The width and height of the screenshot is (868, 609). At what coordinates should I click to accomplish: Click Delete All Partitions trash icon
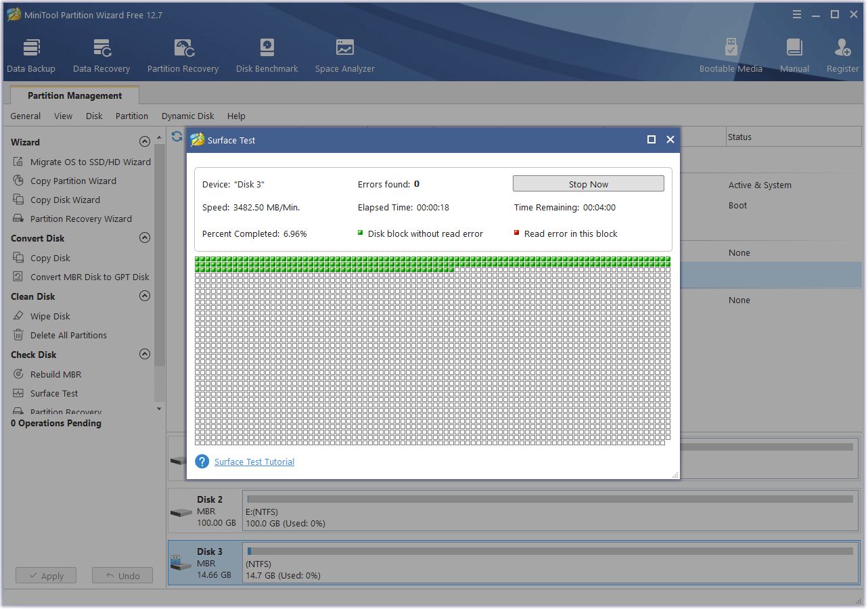(18, 335)
